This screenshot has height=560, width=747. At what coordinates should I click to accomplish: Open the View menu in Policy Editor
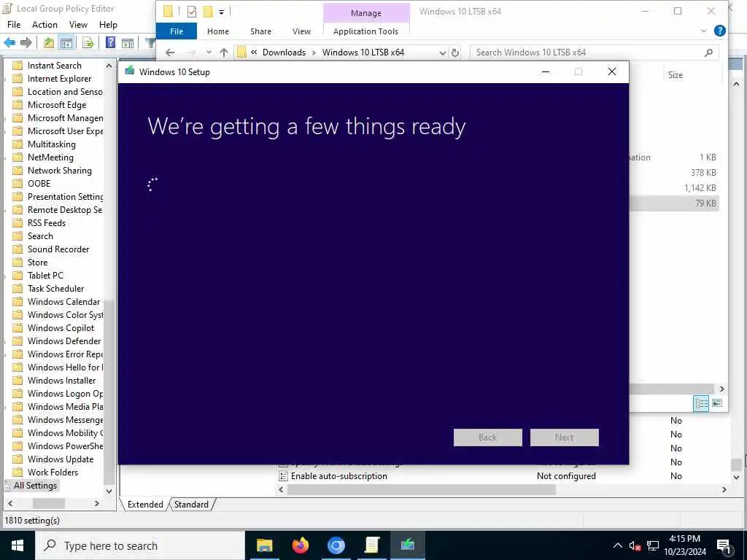[x=78, y=25]
